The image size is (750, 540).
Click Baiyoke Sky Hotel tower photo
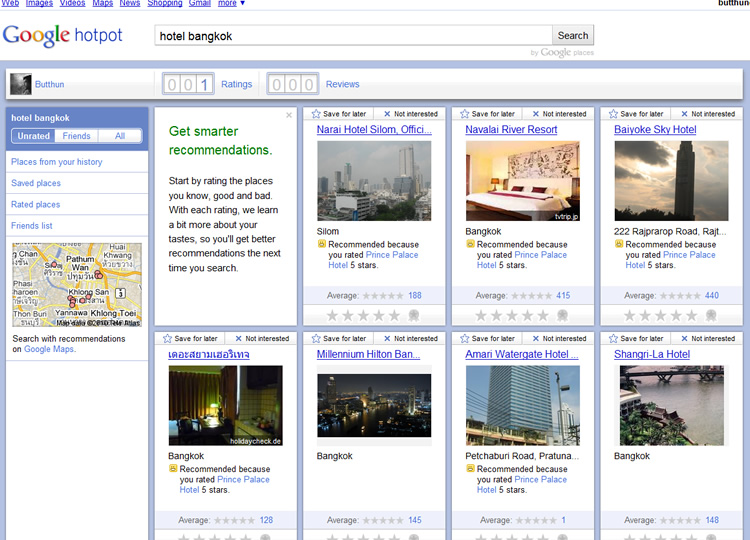[x=672, y=181]
